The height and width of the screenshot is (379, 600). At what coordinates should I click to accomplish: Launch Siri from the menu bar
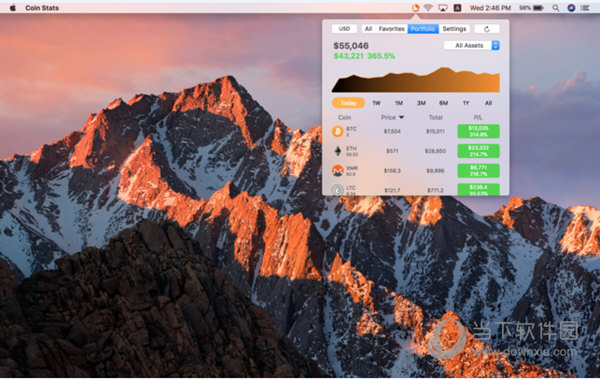(571, 8)
